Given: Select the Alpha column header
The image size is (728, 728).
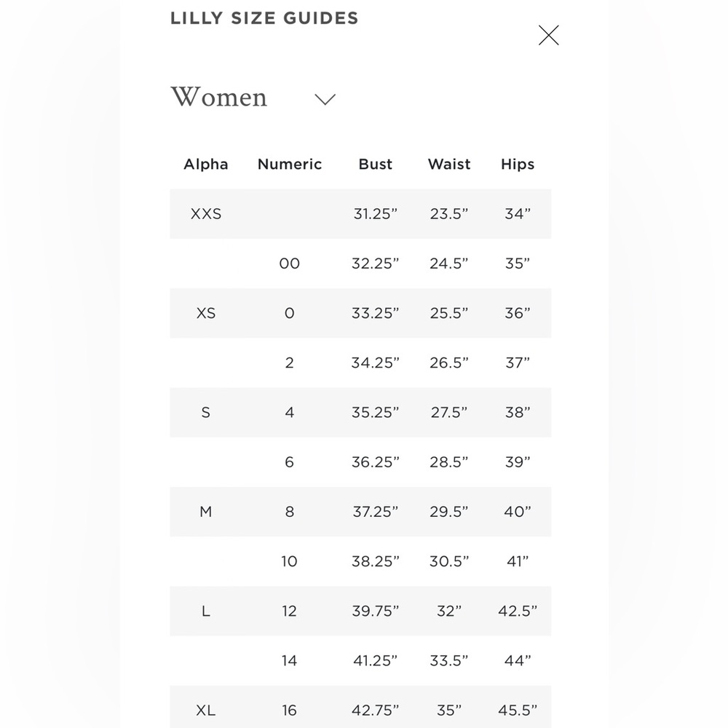Looking at the screenshot, I should (206, 165).
